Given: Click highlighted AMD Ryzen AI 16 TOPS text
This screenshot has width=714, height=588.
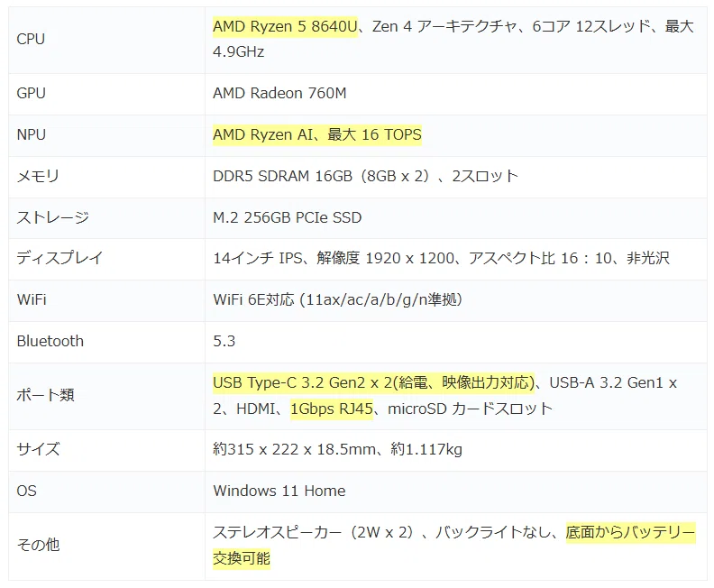Looking at the screenshot, I should pyautogui.click(x=317, y=134).
